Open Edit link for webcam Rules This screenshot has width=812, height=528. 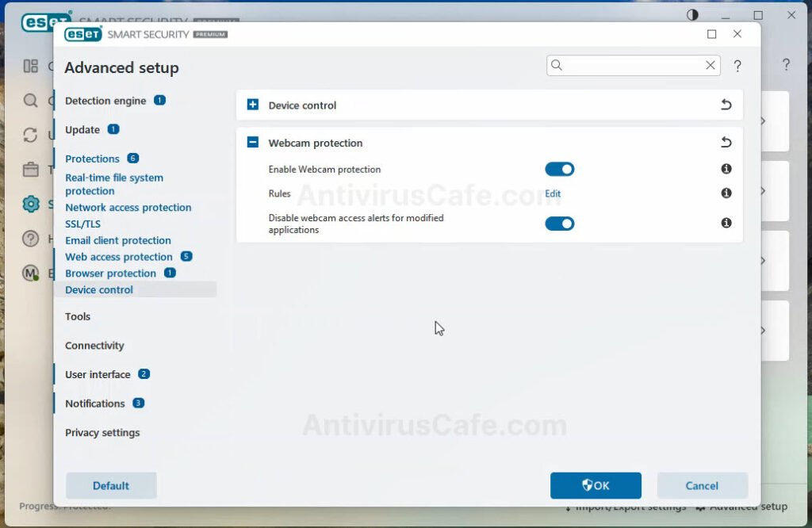coord(553,193)
